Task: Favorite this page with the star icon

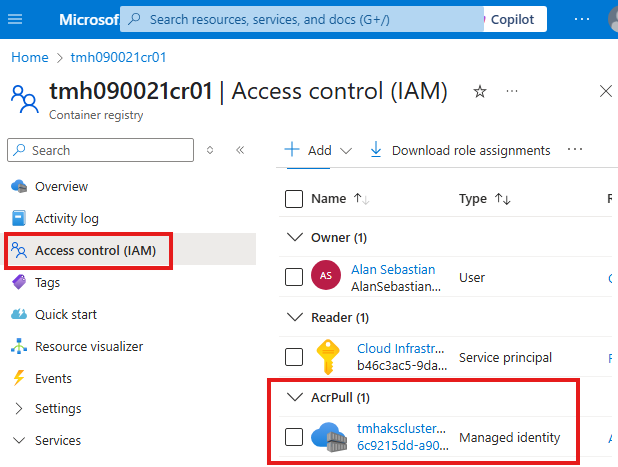Action: click(480, 91)
